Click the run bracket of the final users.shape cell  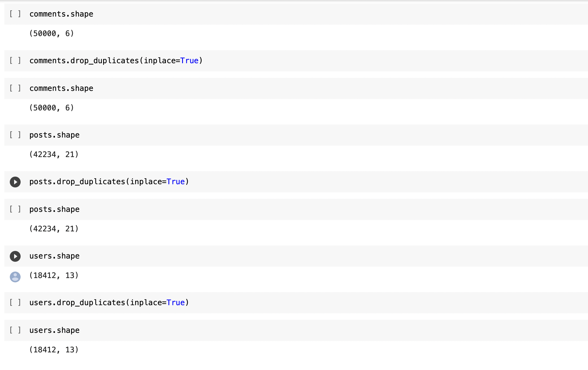(15, 330)
